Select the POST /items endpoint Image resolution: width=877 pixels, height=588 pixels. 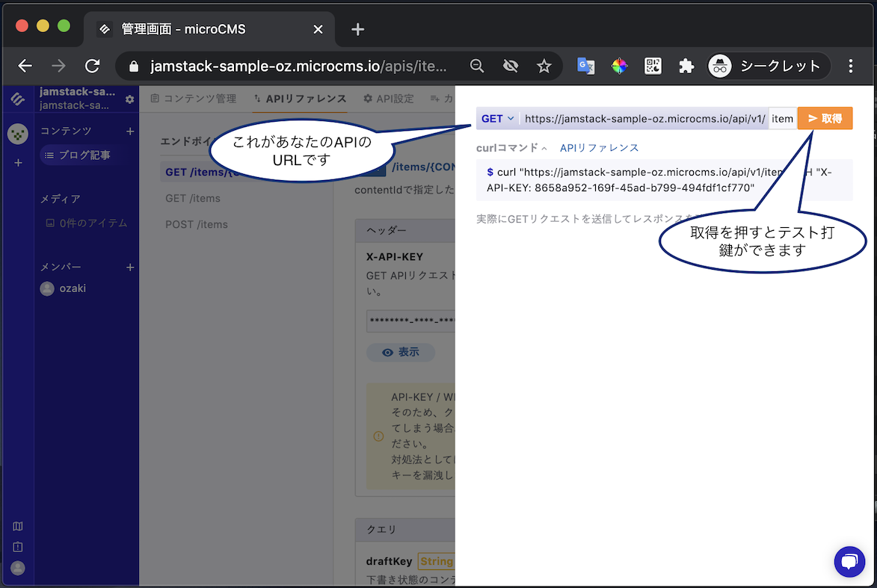click(x=197, y=225)
